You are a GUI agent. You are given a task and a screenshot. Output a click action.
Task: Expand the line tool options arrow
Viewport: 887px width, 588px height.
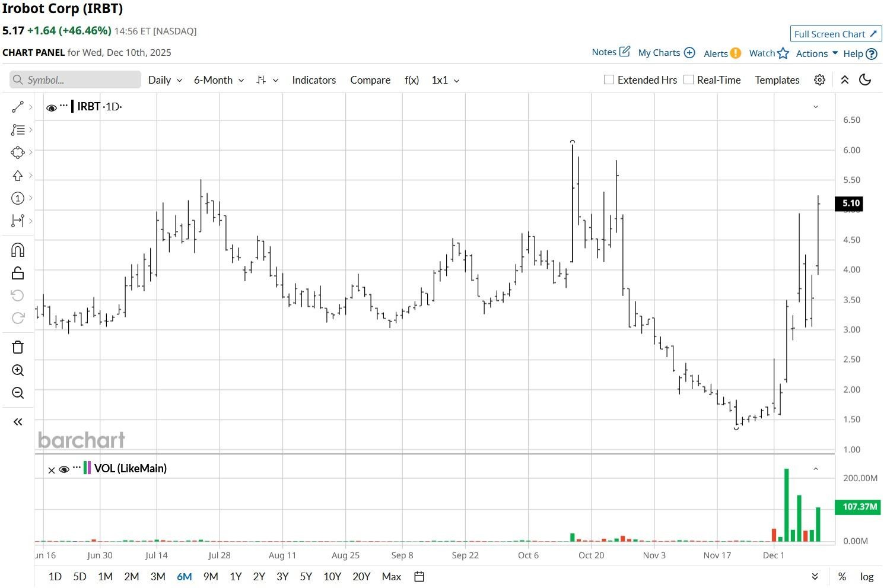click(30, 107)
